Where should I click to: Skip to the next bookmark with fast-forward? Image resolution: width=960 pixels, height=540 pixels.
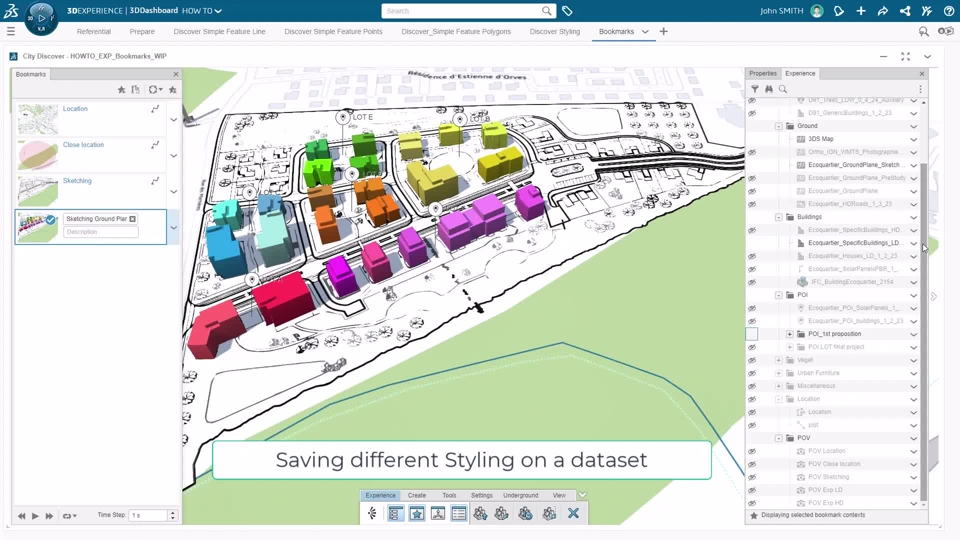(49, 516)
